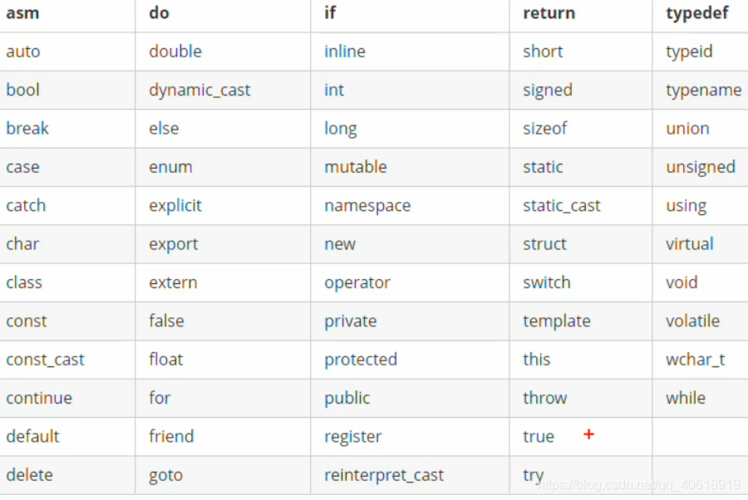Click the 'protected' keyword cell

coord(410,360)
